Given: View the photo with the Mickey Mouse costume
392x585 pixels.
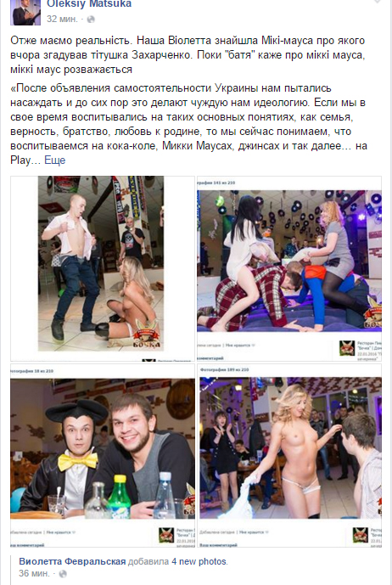Looking at the screenshot, I should pos(103,449).
